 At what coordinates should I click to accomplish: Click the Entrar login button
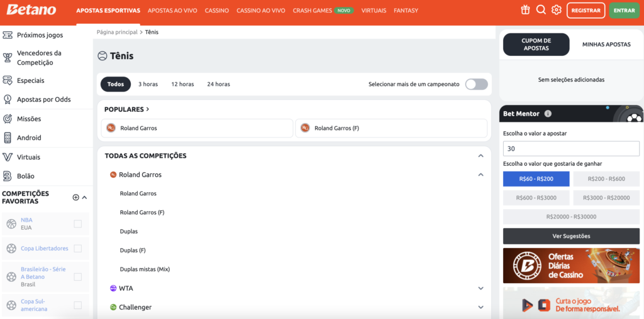625,11
